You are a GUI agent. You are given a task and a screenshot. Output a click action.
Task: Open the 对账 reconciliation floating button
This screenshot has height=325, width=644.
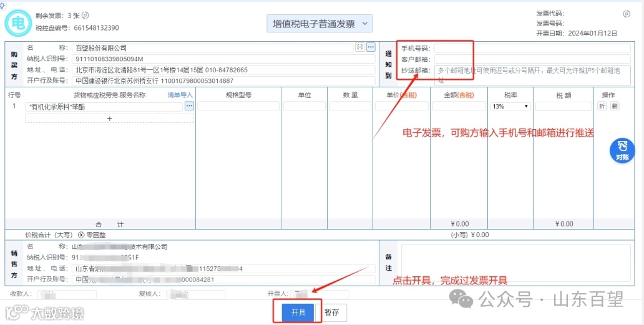(x=622, y=150)
